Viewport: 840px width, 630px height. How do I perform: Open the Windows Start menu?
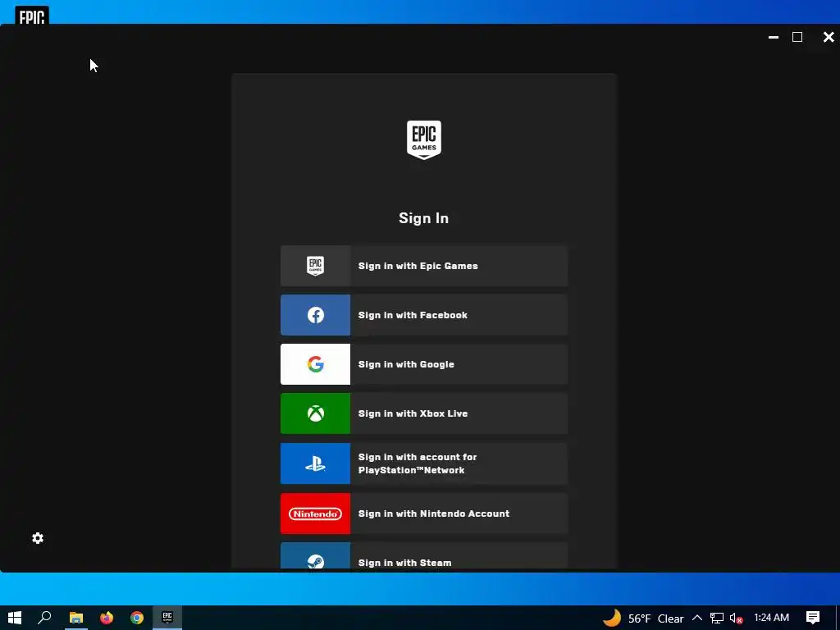pos(15,618)
